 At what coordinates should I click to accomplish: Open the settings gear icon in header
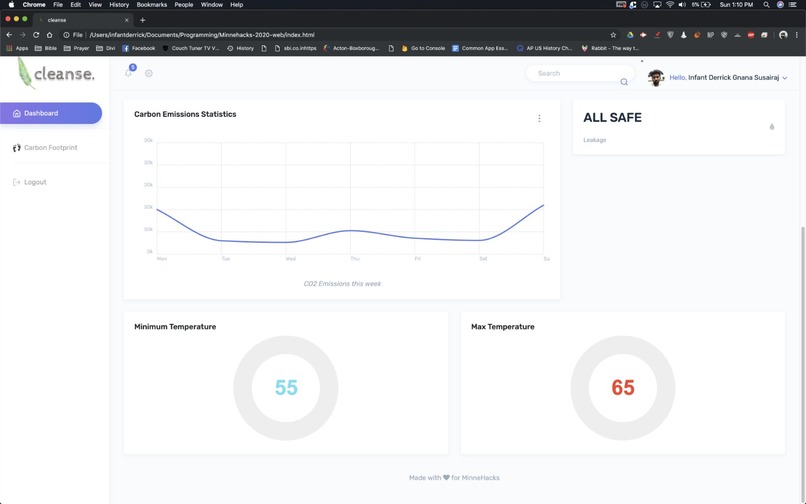coord(149,73)
